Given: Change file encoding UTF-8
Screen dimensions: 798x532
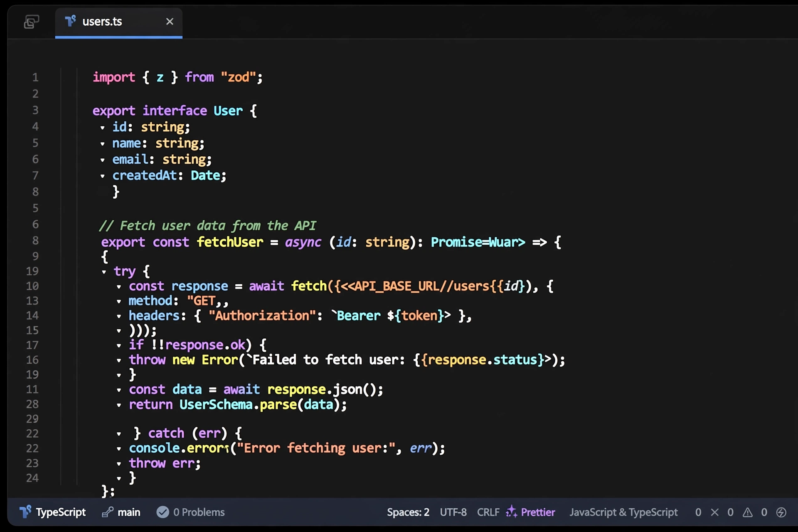Looking at the screenshot, I should click(453, 512).
